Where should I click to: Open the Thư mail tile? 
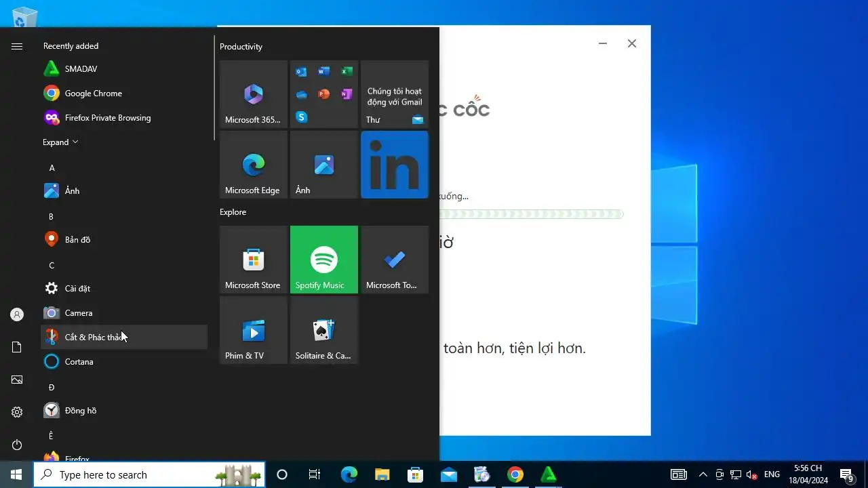395,94
